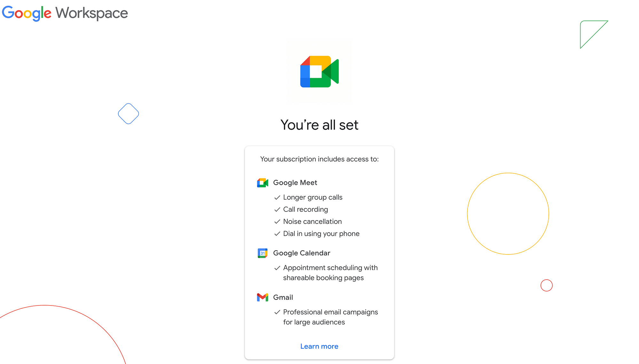Select the Google Meet section title
Image resolution: width=639 pixels, height=364 pixels.
pos(295,183)
